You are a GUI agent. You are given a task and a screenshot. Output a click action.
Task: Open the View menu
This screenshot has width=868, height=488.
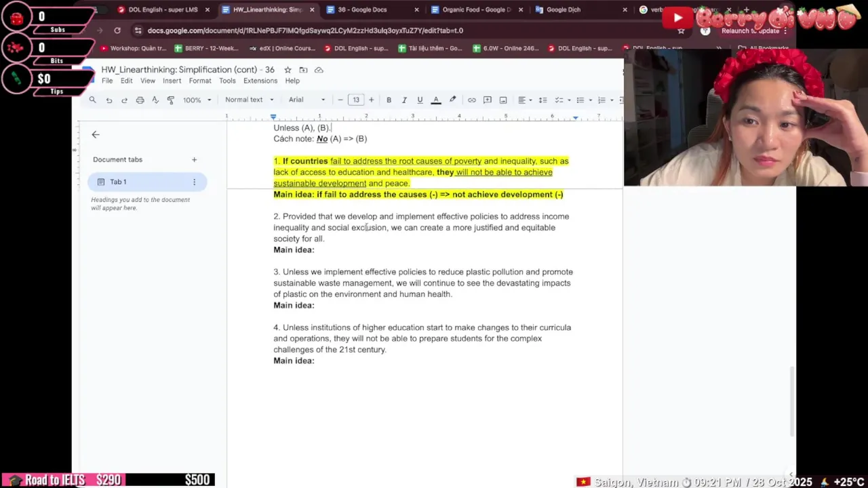tap(148, 81)
